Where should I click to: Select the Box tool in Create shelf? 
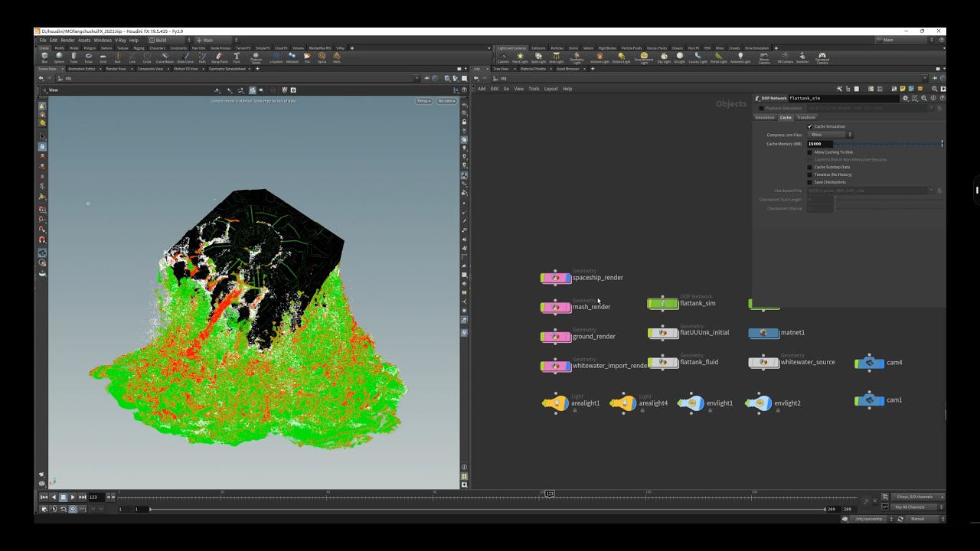click(x=44, y=57)
